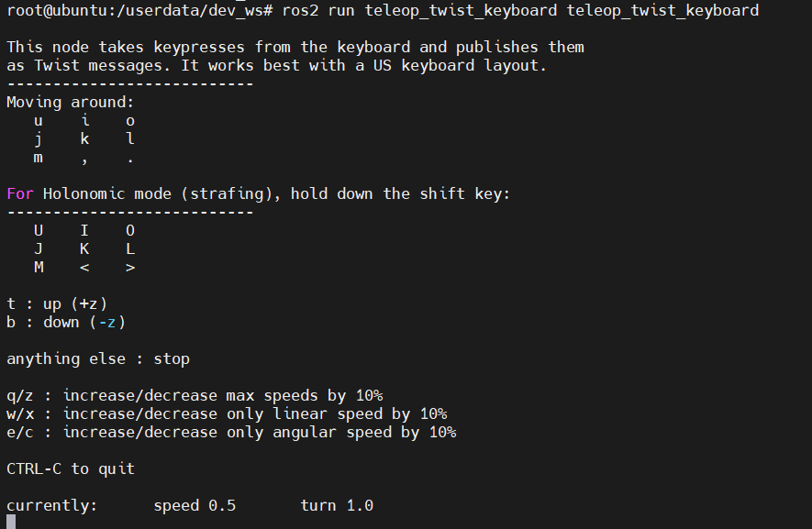Screen dimensions: 812x529
Task: Click the lowercase 'o' movement key
Action: click(x=130, y=121)
